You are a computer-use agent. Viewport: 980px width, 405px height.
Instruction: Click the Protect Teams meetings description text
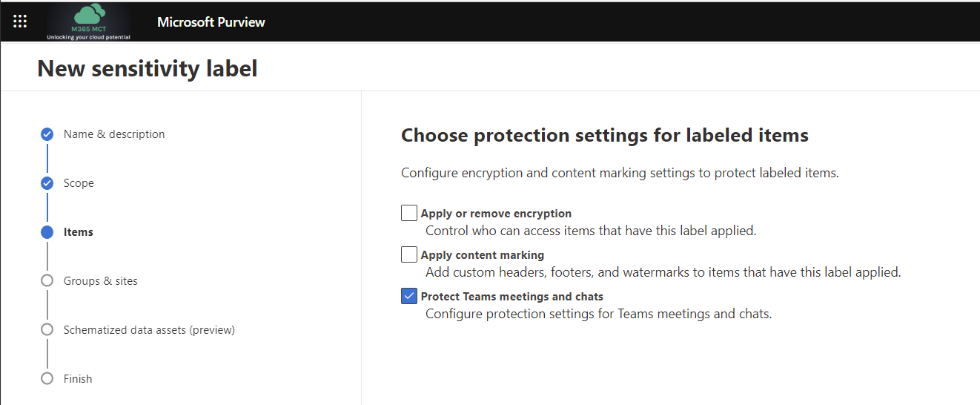point(598,314)
